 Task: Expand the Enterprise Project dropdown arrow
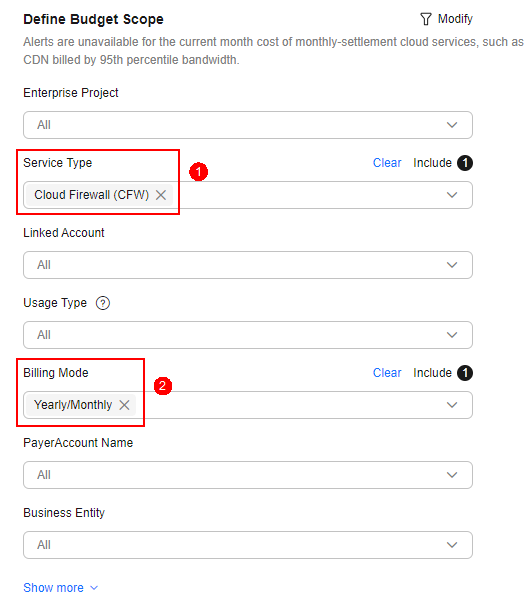[452, 125]
